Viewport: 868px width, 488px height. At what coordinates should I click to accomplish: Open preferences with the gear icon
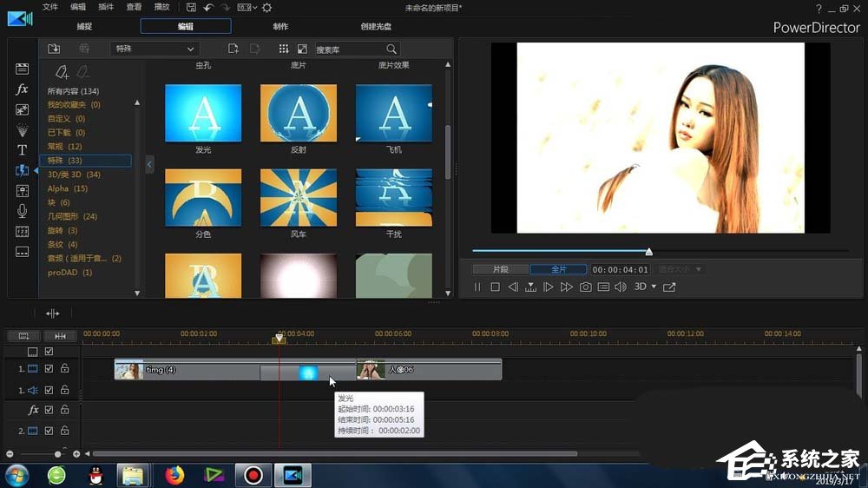click(x=266, y=8)
